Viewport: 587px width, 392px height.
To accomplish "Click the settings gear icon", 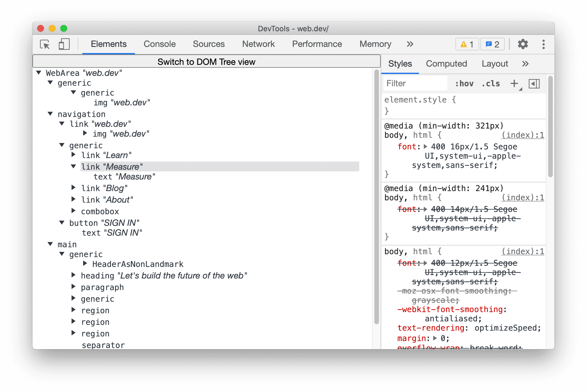I will pos(524,44).
